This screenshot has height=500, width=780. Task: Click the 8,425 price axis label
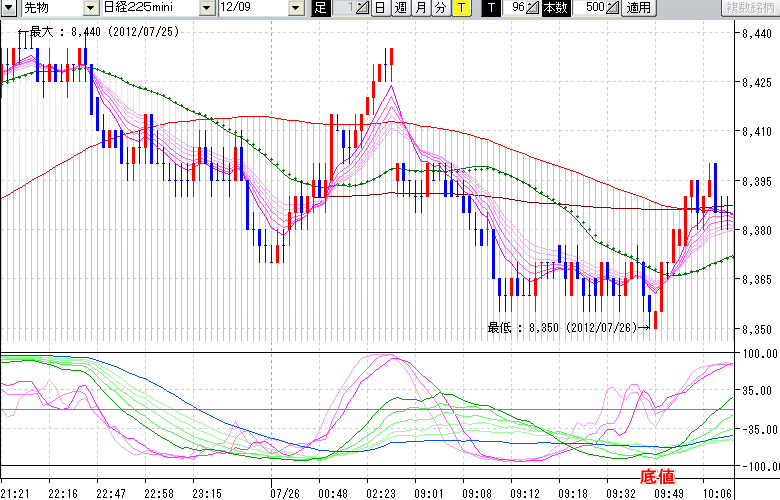click(757, 83)
